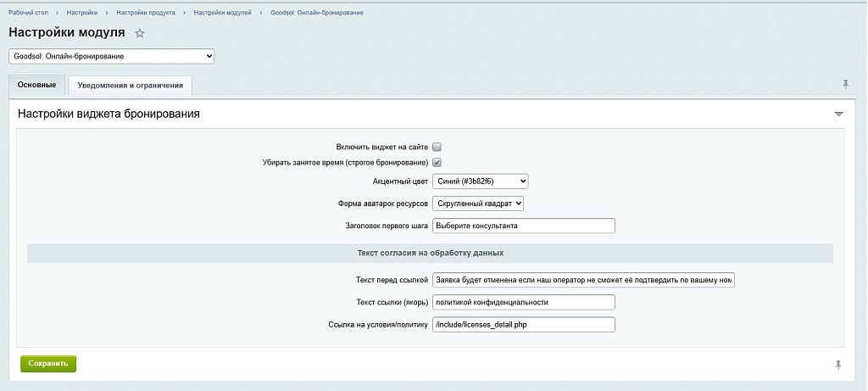Image resolution: width=868 pixels, height=391 pixels.
Task: Click the Акцентный цвет label
Action: pos(401,182)
